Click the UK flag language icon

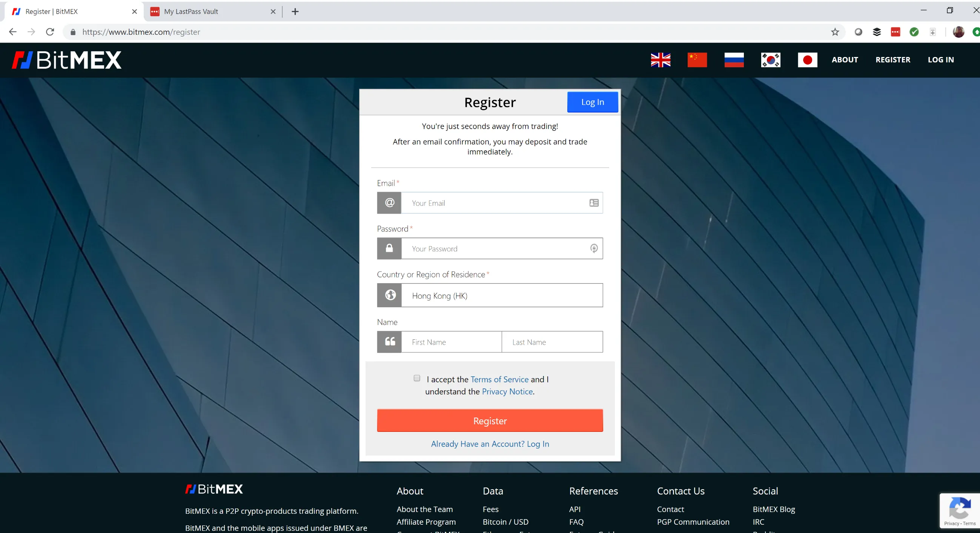coord(661,60)
